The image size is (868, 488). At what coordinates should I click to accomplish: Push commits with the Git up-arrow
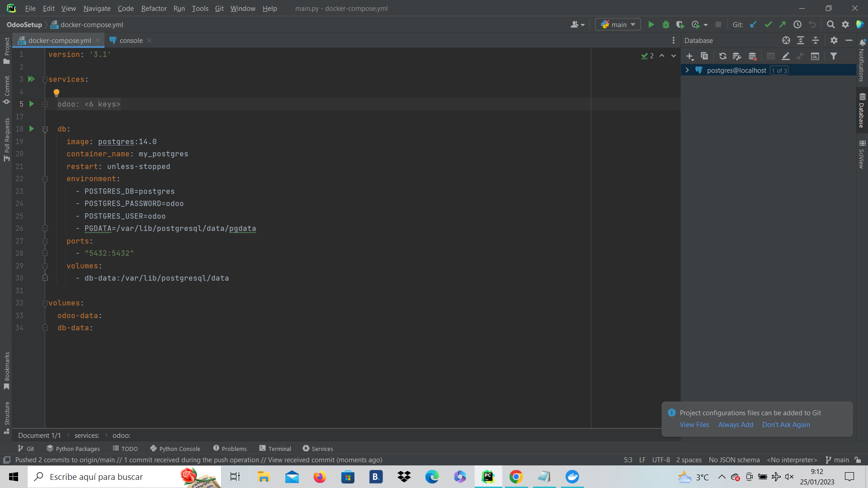[x=783, y=24]
